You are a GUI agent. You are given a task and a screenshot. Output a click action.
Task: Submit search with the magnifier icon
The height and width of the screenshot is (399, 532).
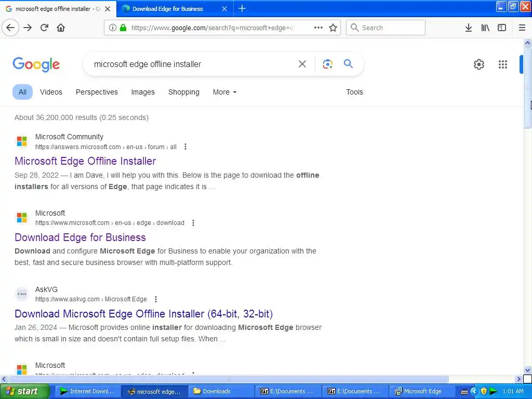click(348, 63)
